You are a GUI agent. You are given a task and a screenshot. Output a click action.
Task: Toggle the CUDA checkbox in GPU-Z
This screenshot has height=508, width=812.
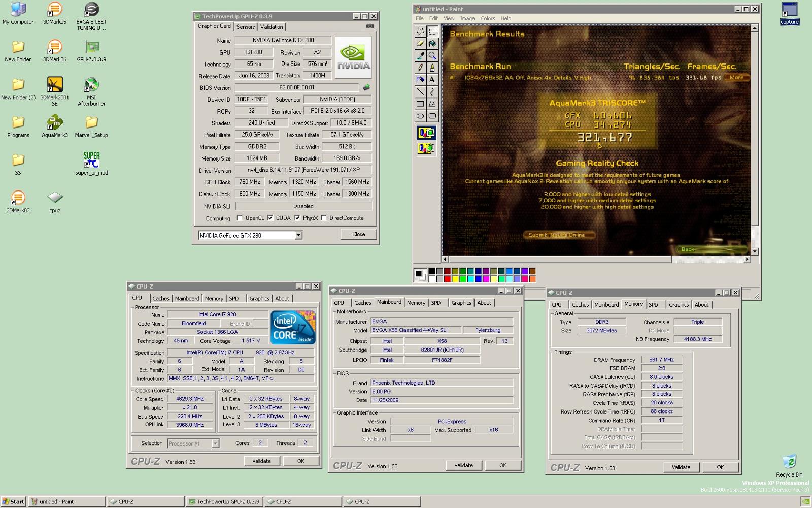[x=270, y=218]
